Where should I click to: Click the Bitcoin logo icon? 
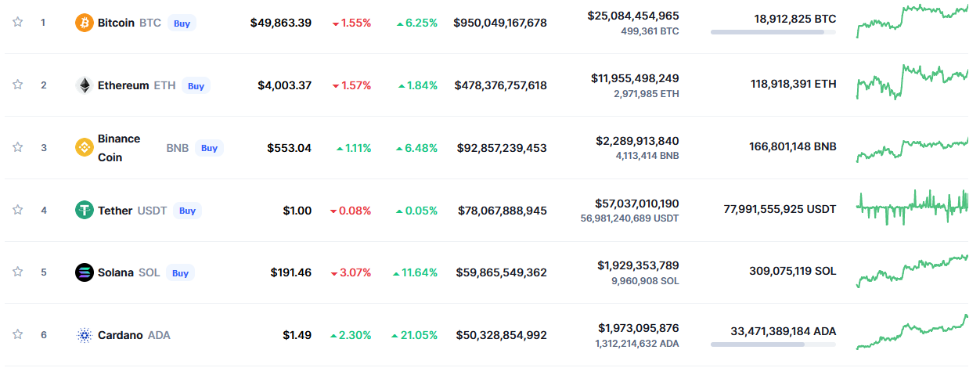coord(84,23)
